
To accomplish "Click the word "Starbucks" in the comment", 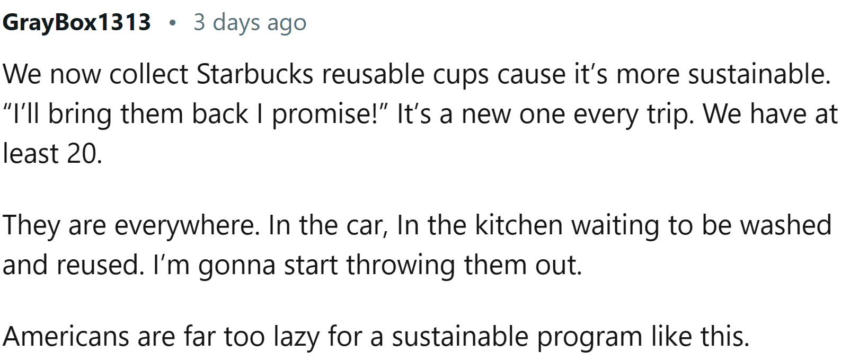I will point(255,74).
